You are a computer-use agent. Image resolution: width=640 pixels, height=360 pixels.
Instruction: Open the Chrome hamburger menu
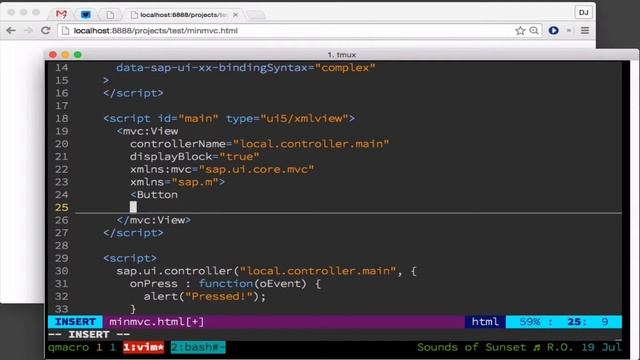pyautogui.click(x=585, y=31)
